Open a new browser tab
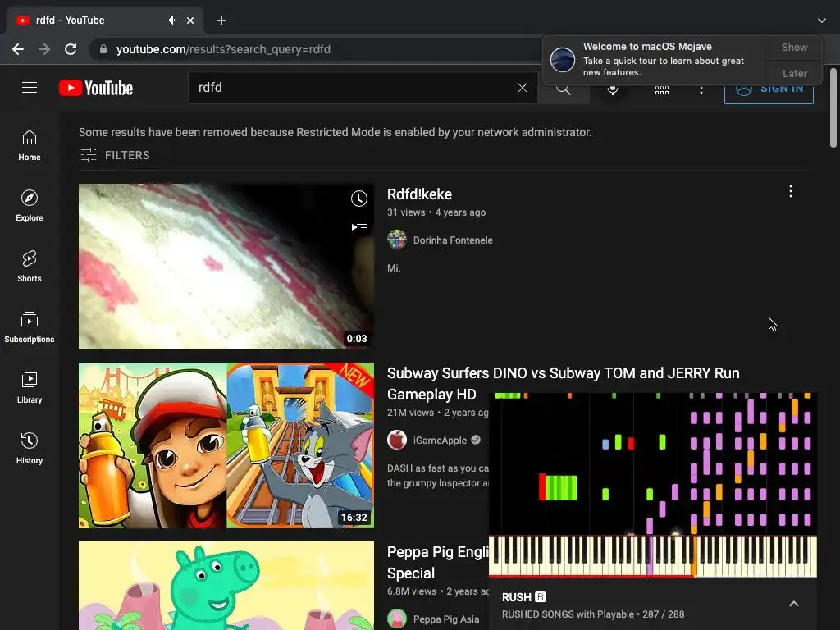 click(x=221, y=21)
